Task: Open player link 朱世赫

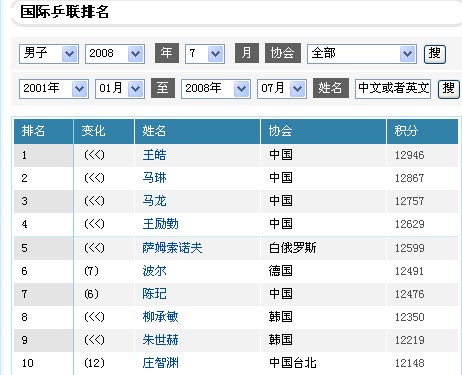Action: pos(160,340)
